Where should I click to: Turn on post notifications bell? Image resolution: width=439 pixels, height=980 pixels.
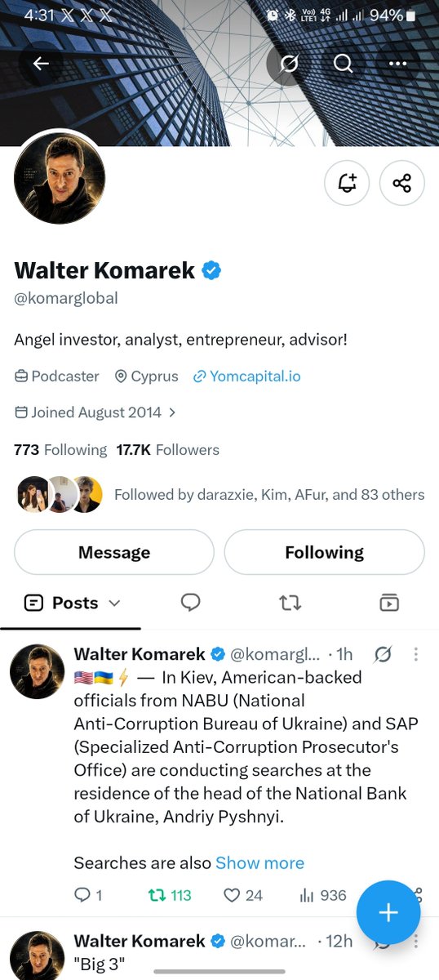(347, 183)
